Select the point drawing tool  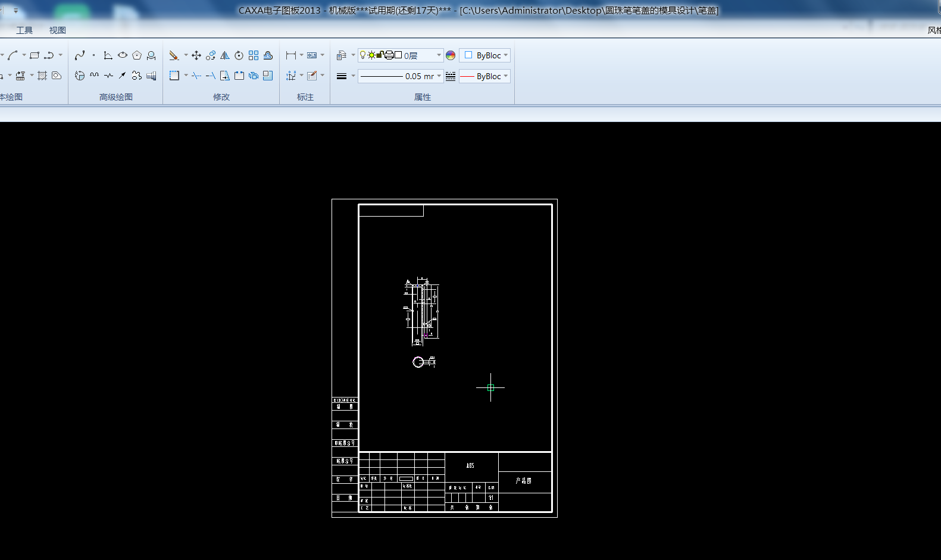point(94,55)
